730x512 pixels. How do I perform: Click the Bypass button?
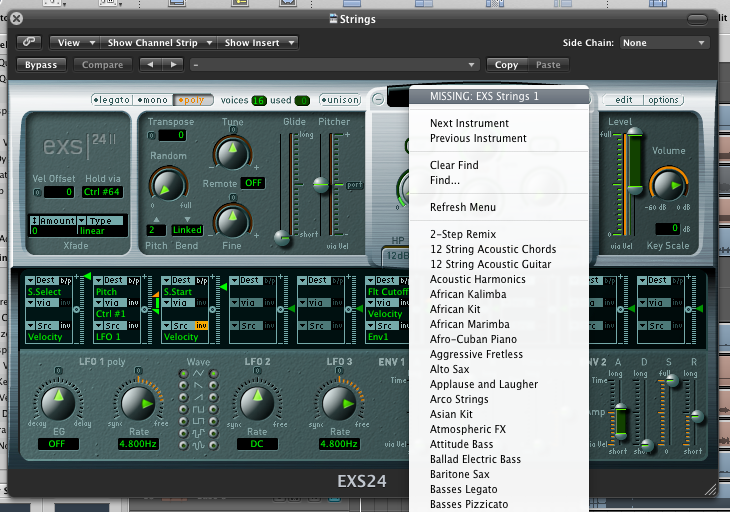[41, 65]
